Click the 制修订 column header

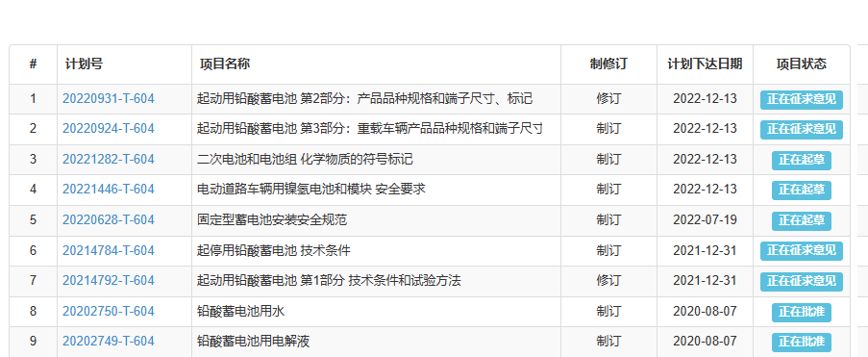pos(608,64)
